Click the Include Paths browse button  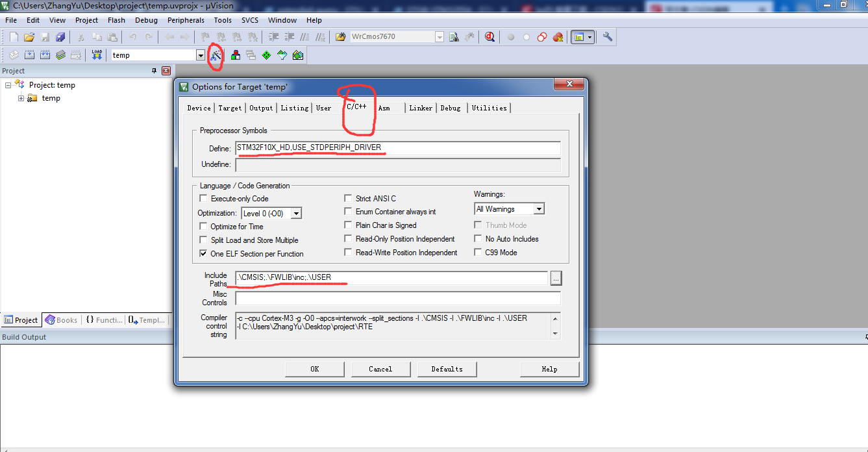click(x=556, y=278)
